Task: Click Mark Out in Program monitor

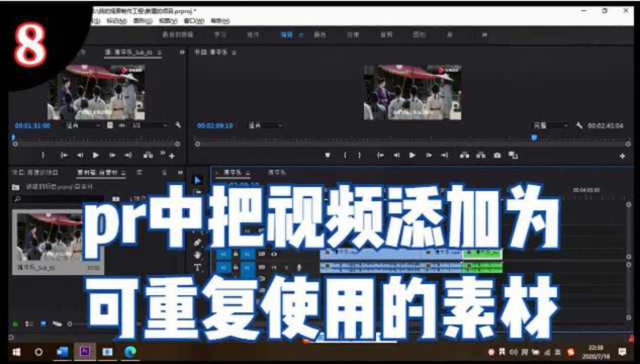Action: [x=359, y=156]
